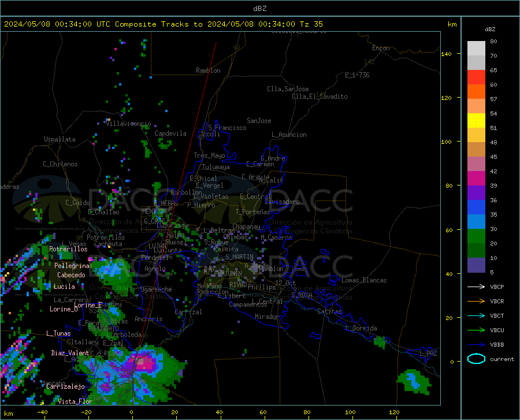The width and height of the screenshot is (520, 420).
Task: Click the Divisadero map label
Action: click(x=282, y=202)
